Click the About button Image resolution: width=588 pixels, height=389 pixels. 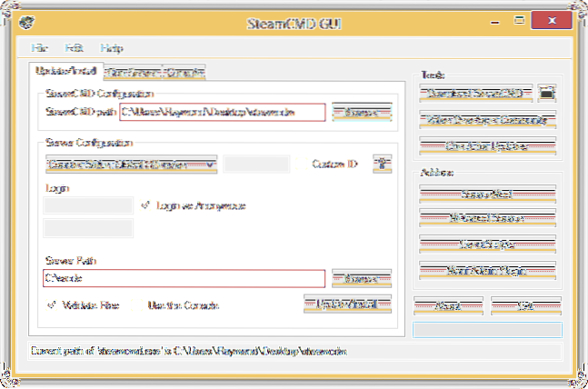449,306
